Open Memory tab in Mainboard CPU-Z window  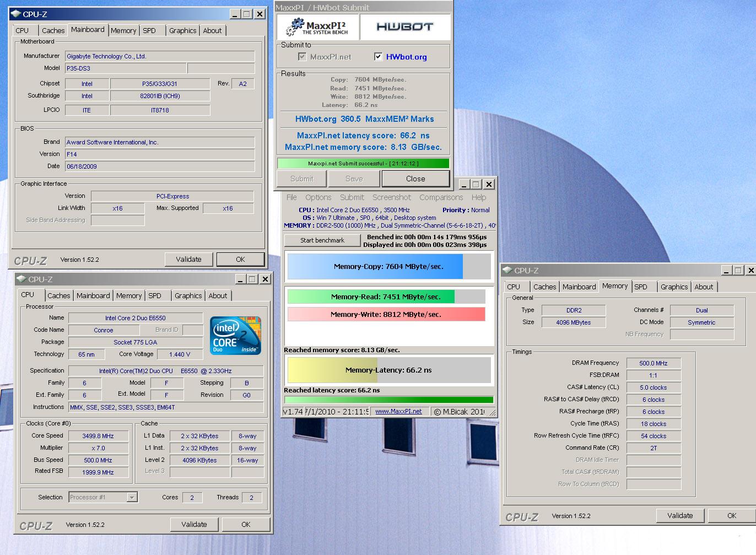click(123, 30)
